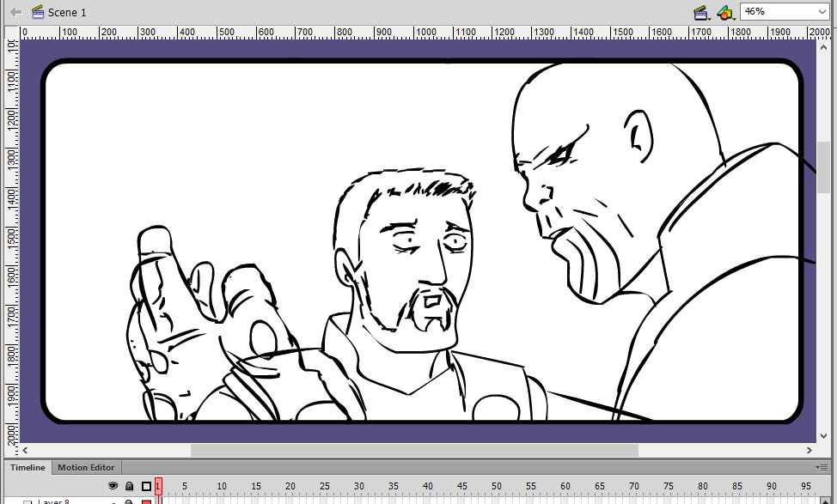Click stage horizontal scrollbar right arrow
837x504 pixels.
(x=810, y=450)
